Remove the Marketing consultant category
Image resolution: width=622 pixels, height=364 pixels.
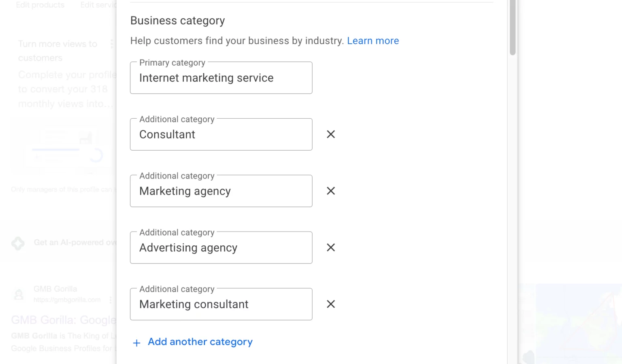[x=331, y=304]
